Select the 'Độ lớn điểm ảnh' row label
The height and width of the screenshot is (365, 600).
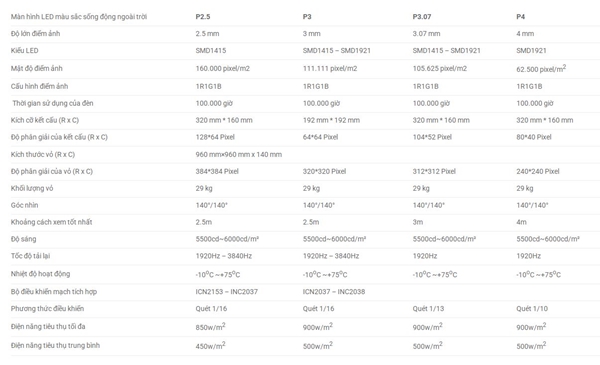click(x=35, y=34)
